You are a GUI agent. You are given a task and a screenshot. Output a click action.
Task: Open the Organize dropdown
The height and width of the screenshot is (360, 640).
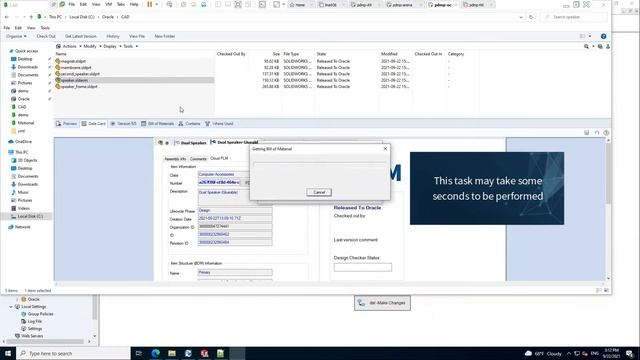pos(16,36)
